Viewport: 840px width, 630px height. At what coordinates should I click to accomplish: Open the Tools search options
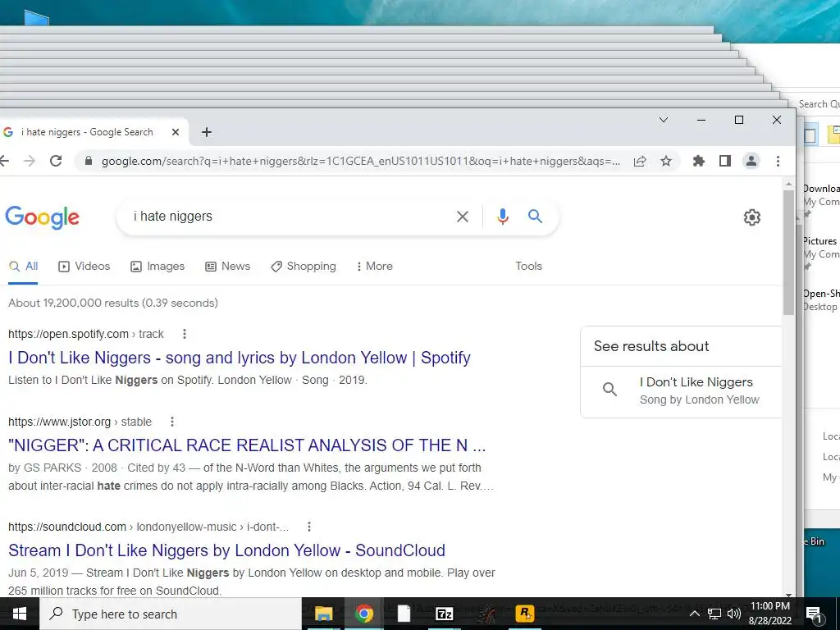pos(529,267)
